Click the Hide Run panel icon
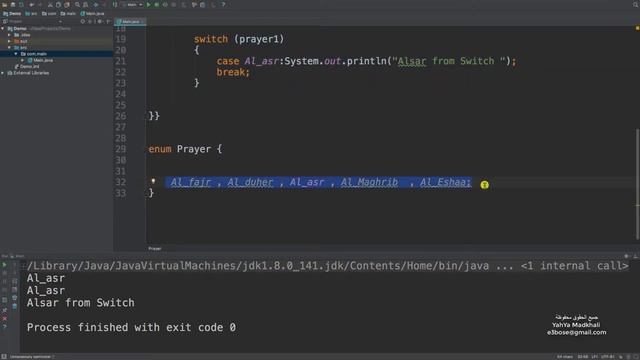The image size is (640, 360). (635, 256)
